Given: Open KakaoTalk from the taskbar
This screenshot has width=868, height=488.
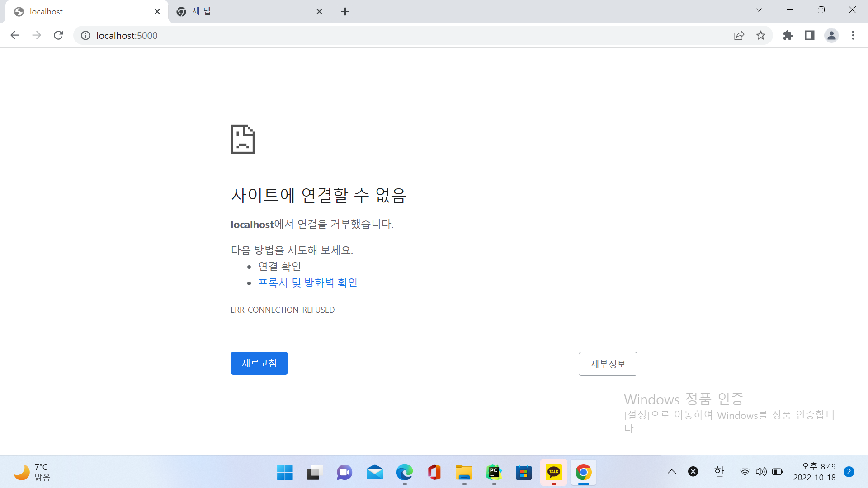Looking at the screenshot, I should tap(553, 473).
